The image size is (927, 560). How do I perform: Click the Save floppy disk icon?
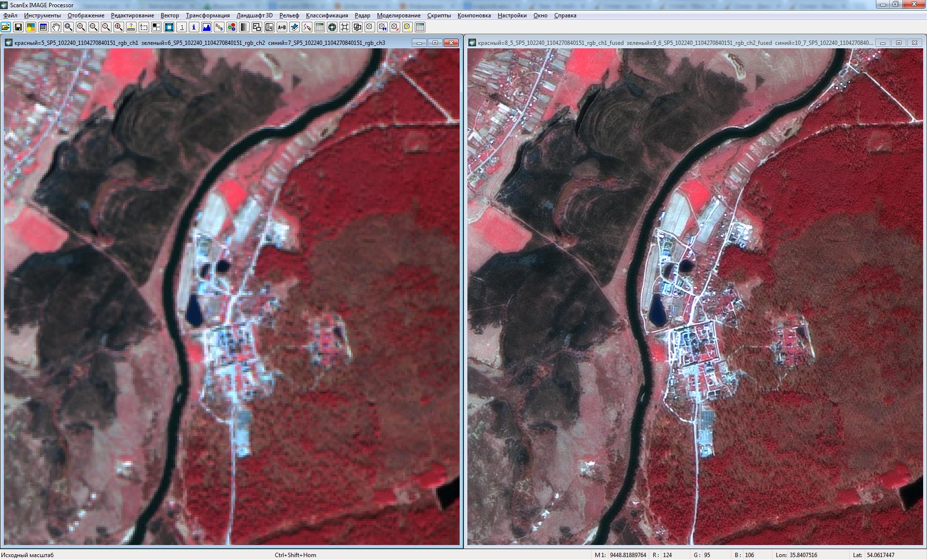click(18, 27)
